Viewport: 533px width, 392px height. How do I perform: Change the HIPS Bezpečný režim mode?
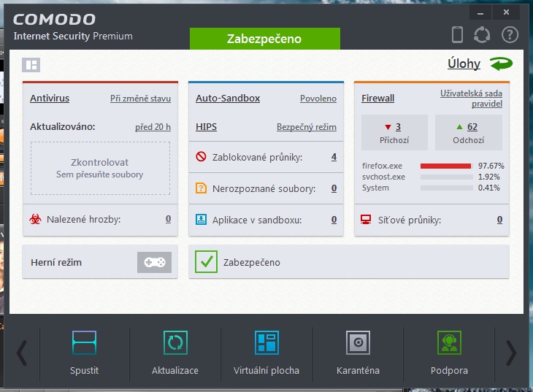click(307, 127)
